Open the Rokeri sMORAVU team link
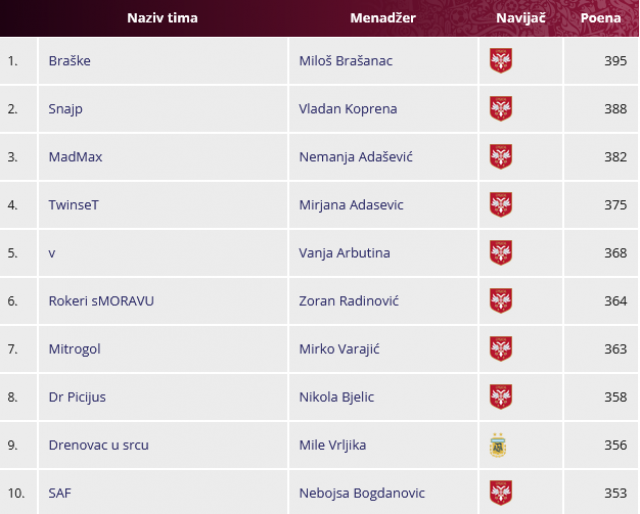The image size is (640, 514). tap(101, 301)
